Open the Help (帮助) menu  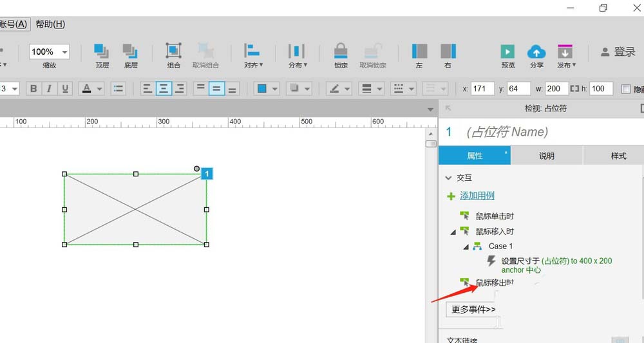coord(50,24)
